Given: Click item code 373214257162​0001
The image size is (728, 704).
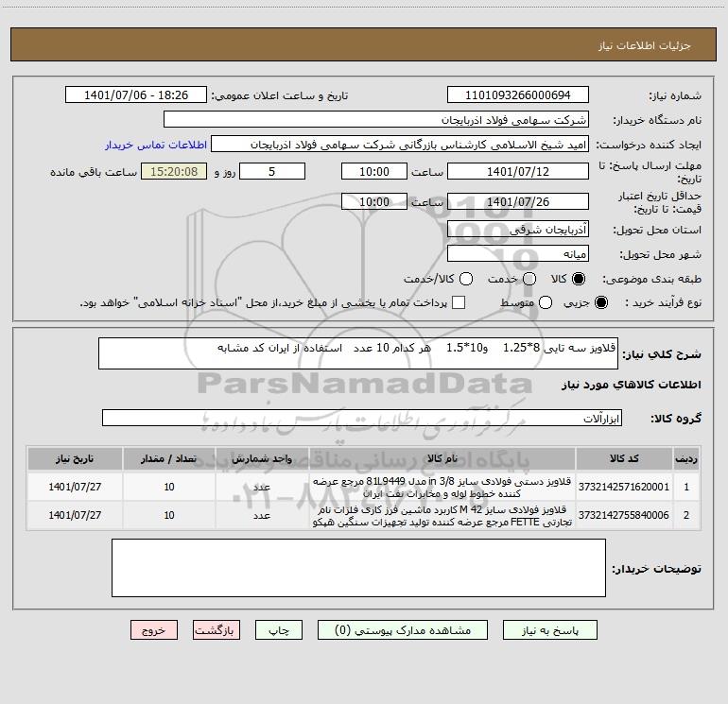Looking at the screenshot, I should click(624, 487).
